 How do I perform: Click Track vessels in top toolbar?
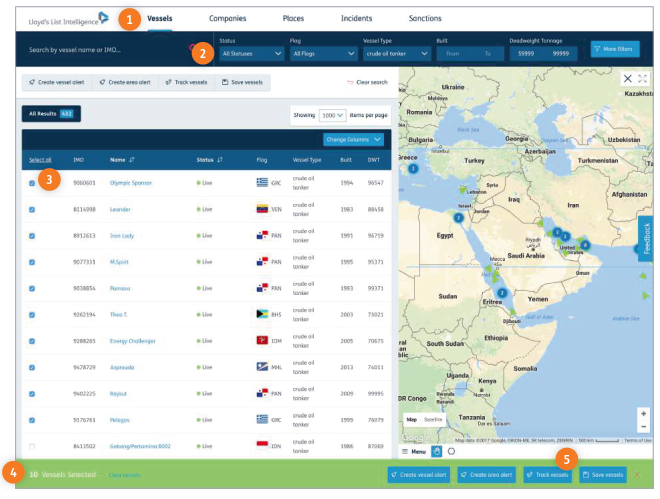[x=186, y=82]
